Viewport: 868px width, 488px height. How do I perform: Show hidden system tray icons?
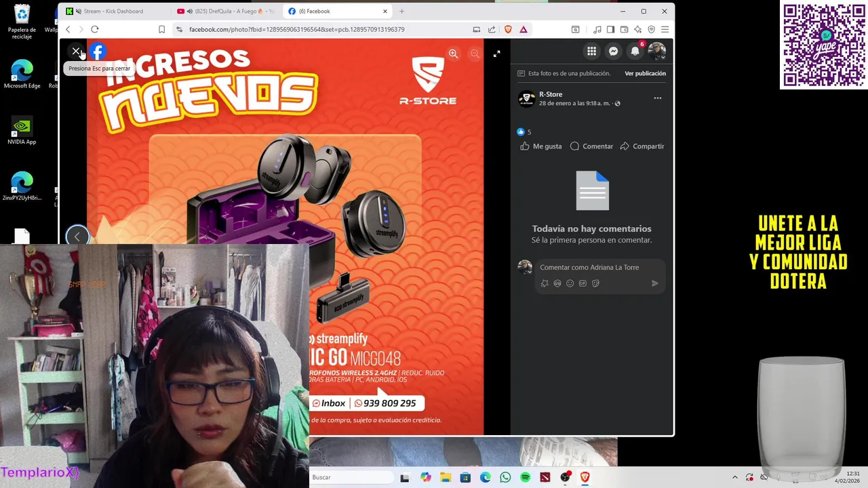point(734,478)
